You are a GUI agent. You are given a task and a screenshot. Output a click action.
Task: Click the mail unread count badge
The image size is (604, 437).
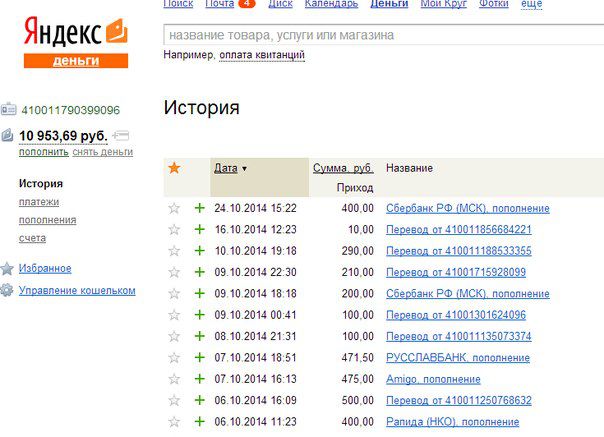tap(247, 3)
